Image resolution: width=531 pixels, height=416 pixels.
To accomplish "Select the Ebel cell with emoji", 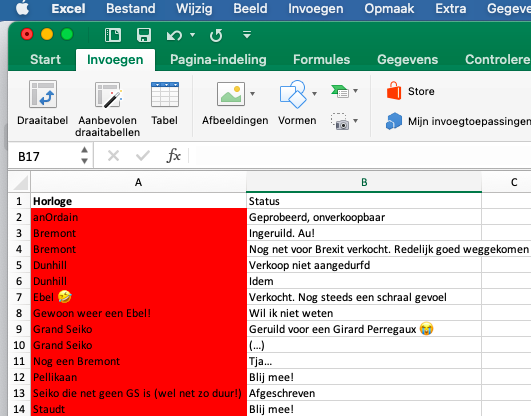I will [x=139, y=297].
